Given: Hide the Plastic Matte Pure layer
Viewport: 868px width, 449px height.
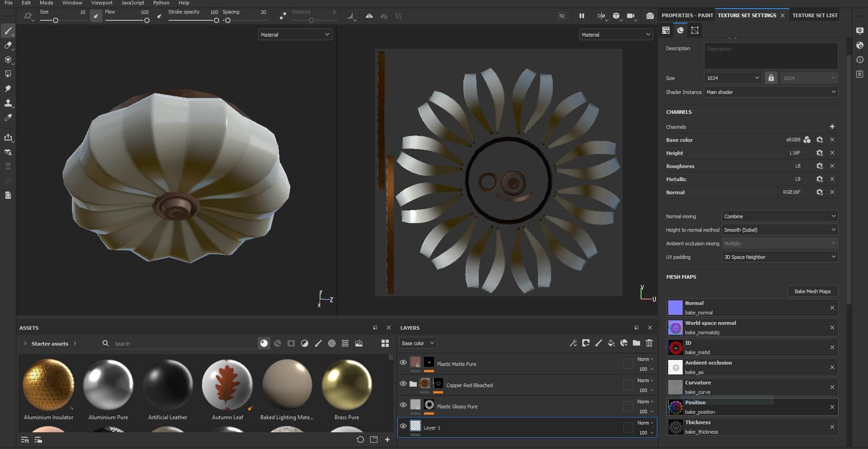Looking at the screenshot, I should (x=403, y=362).
